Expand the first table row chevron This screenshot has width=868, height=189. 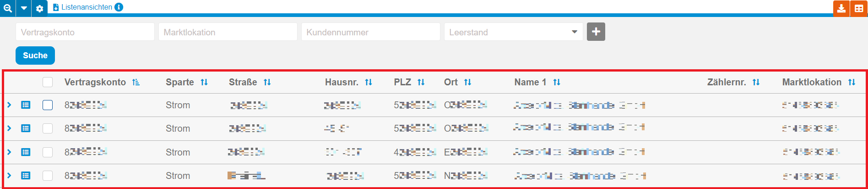coord(9,105)
